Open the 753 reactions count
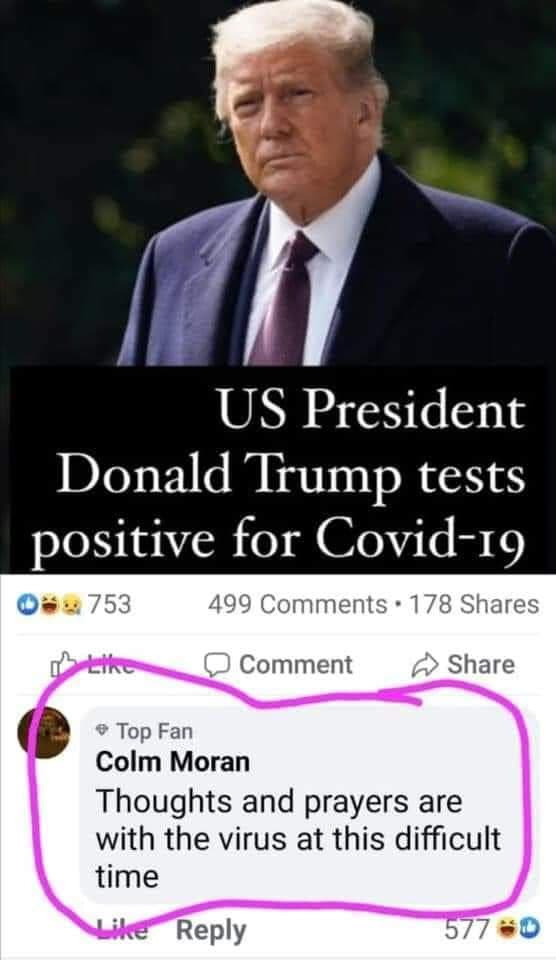Image resolution: width=556 pixels, height=960 pixels. 110,605
